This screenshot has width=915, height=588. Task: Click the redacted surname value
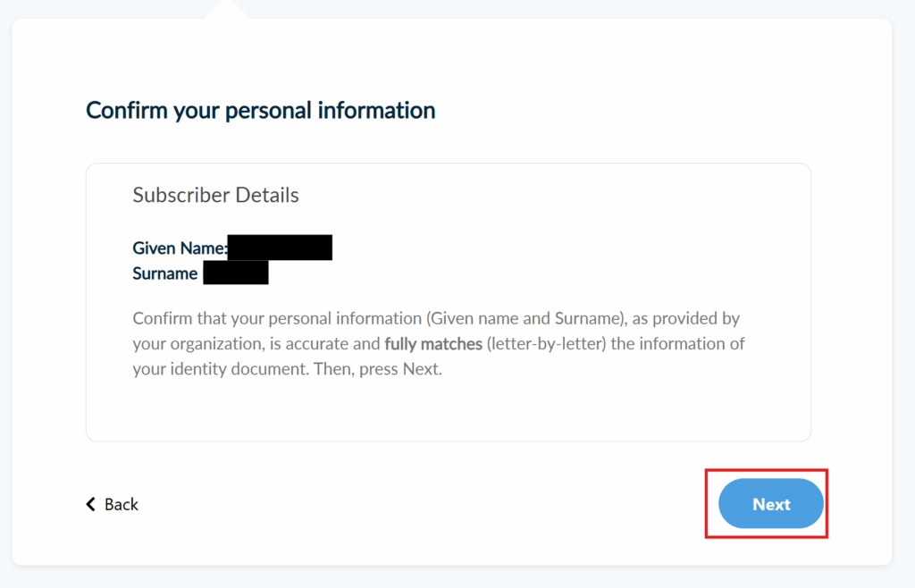[x=236, y=273]
